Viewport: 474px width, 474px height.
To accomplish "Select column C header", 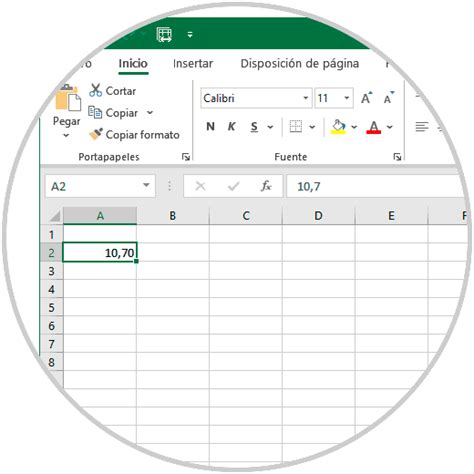I will point(246,216).
